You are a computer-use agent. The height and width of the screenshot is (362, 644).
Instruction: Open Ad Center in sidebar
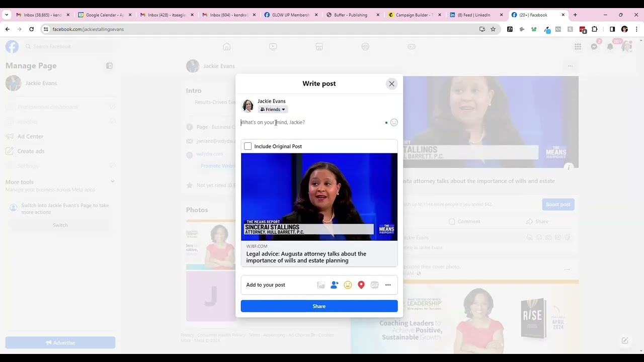(30, 137)
